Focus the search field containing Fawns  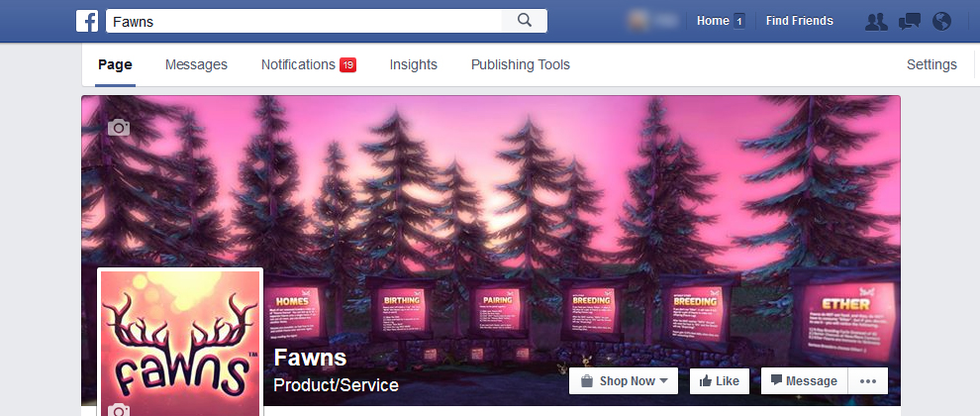pos(304,21)
